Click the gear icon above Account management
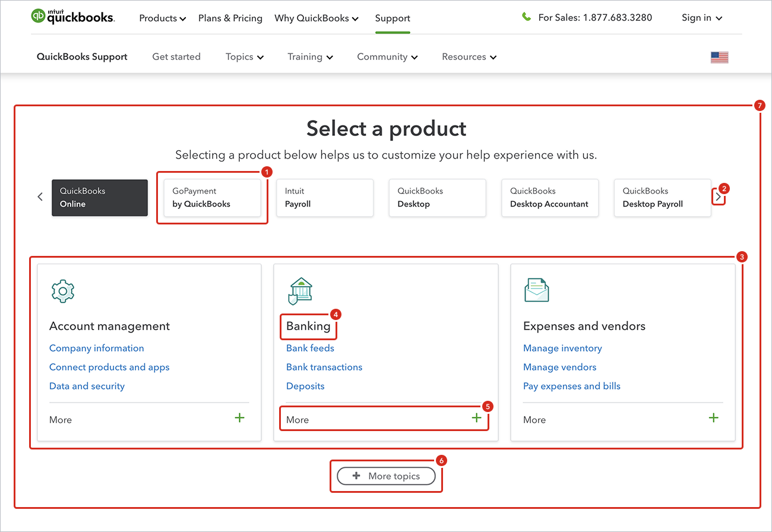 pos(62,291)
